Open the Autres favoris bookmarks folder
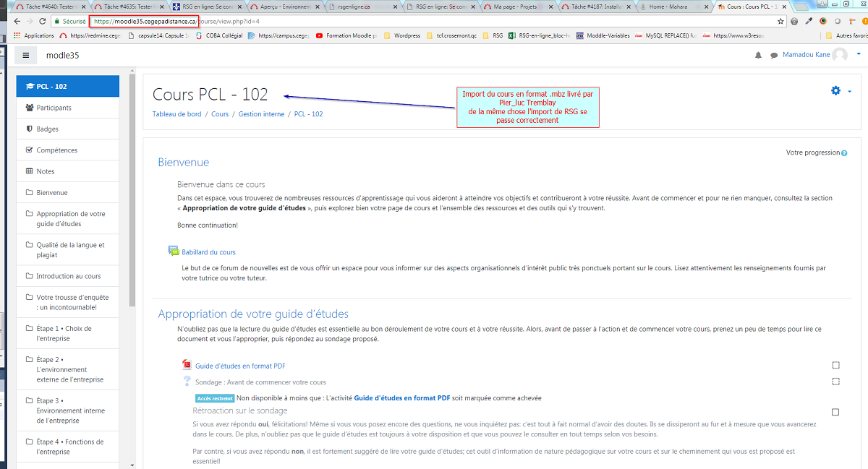868x469 pixels. click(x=846, y=35)
